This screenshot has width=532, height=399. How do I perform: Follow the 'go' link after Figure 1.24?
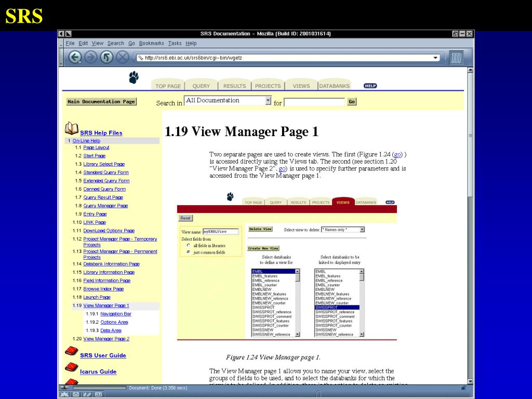[x=397, y=154]
